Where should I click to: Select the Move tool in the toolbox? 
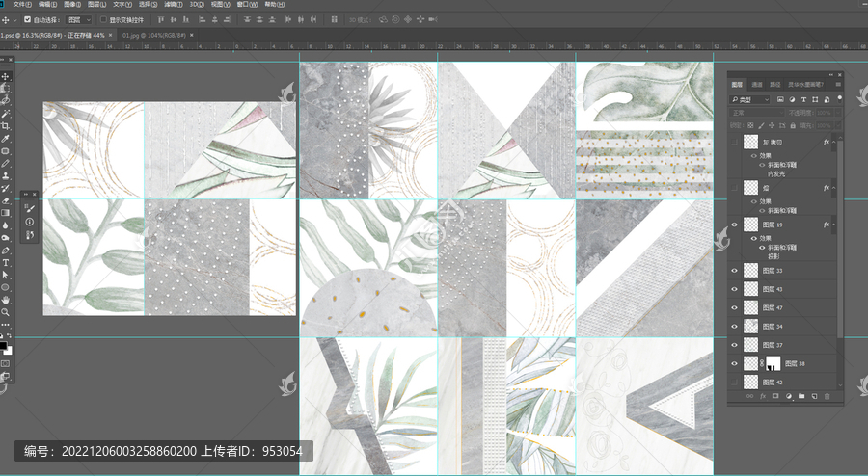(x=6, y=76)
